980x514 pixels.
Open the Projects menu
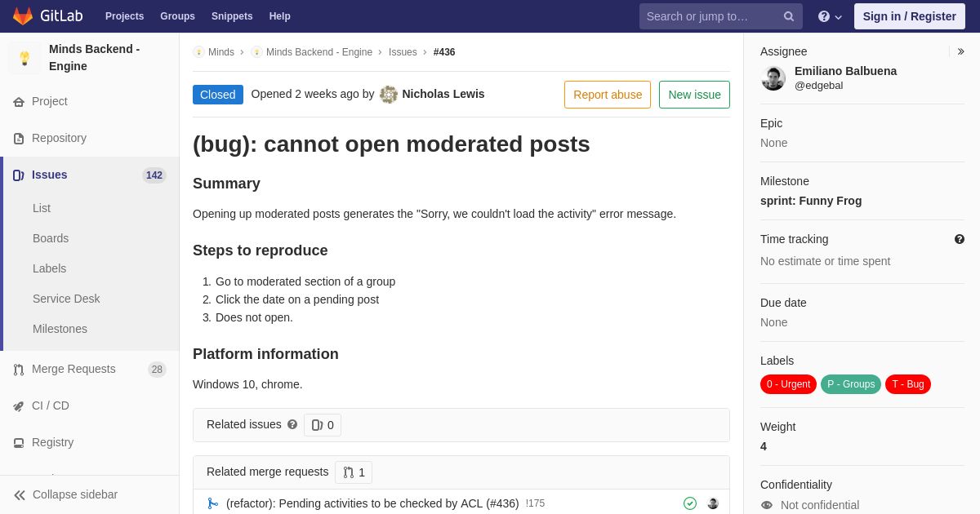(x=124, y=16)
